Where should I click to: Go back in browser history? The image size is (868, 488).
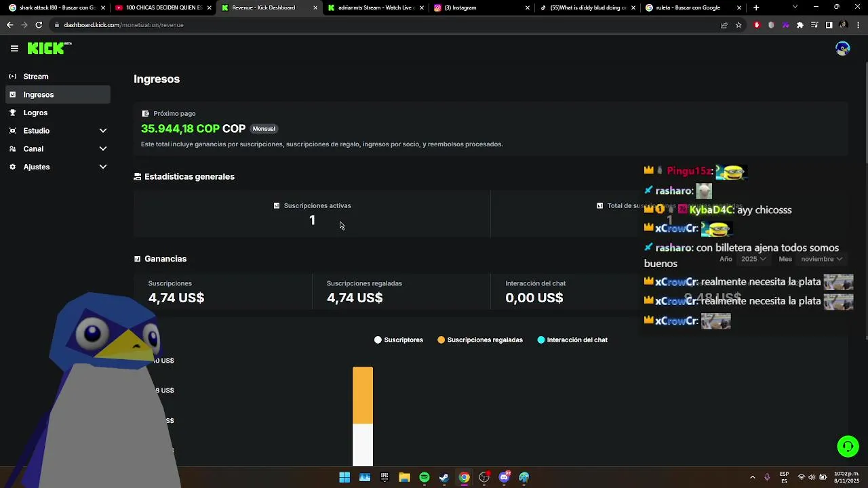[x=9, y=25]
